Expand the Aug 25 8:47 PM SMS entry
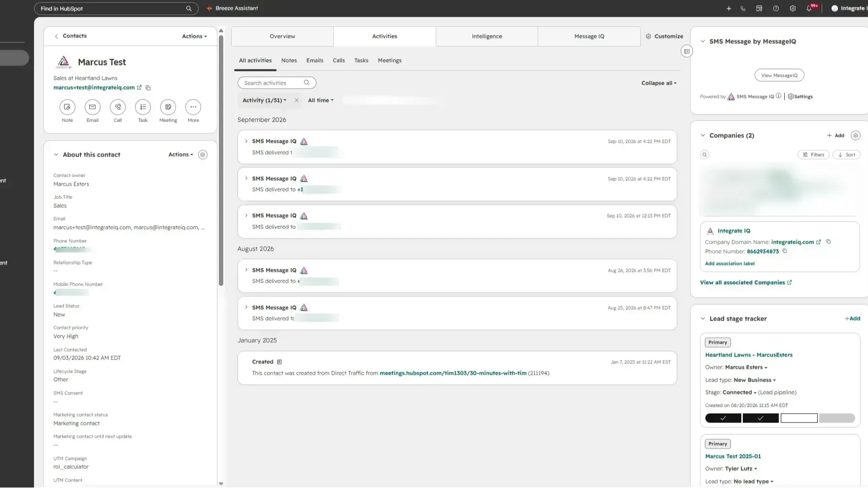 pyautogui.click(x=246, y=307)
